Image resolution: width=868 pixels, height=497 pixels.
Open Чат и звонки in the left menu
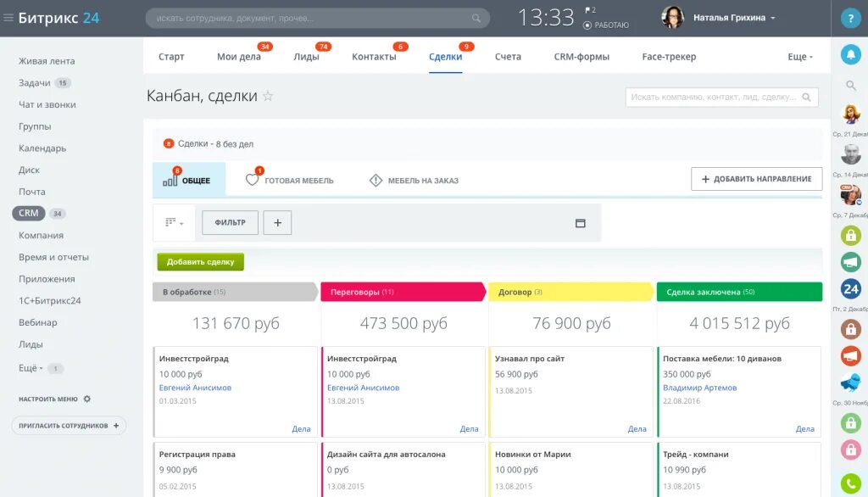pyautogui.click(x=47, y=104)
